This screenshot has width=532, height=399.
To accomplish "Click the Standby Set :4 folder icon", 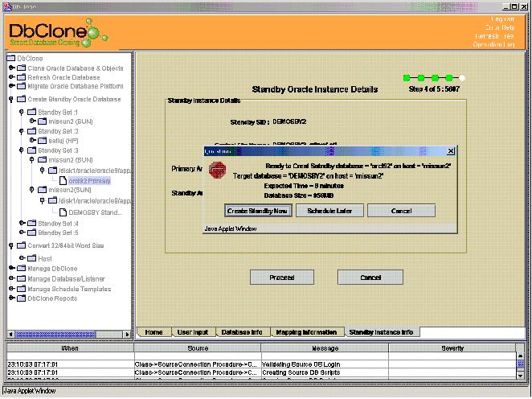I will pos(32,224).
